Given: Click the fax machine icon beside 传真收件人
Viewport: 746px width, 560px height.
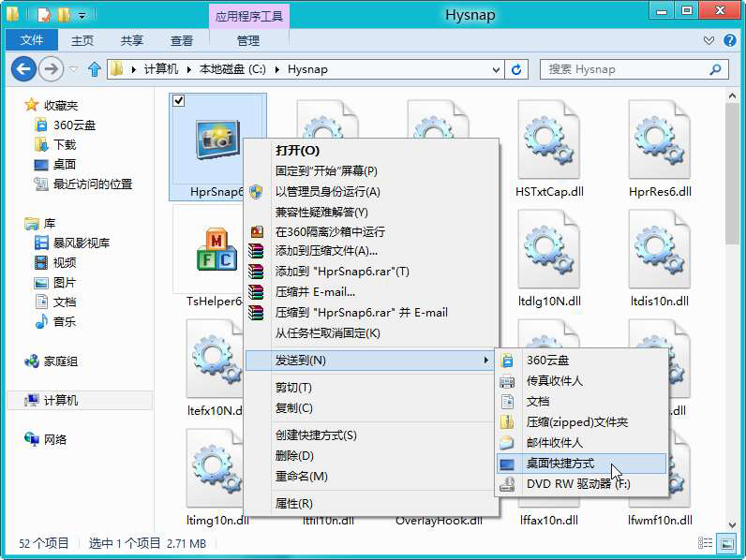Looking at the screenshot, I should tap(507, 381).
